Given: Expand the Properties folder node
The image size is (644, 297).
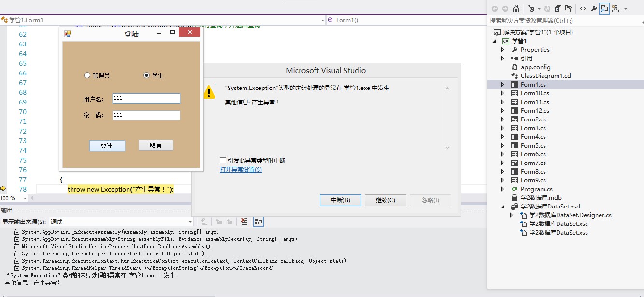Looking at the screenshot, I should click(502, 50).
